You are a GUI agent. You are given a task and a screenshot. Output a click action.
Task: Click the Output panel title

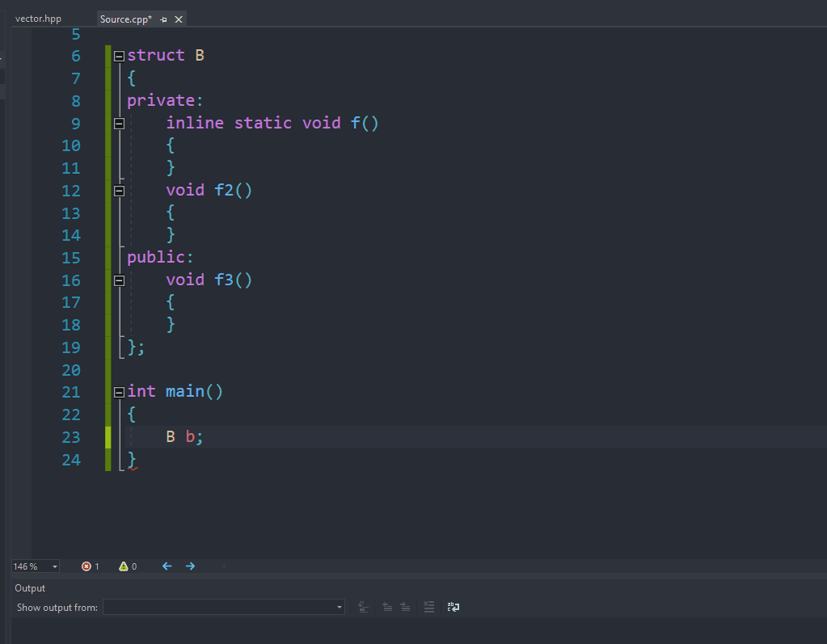pyautogui.click(x=30, y=588)
